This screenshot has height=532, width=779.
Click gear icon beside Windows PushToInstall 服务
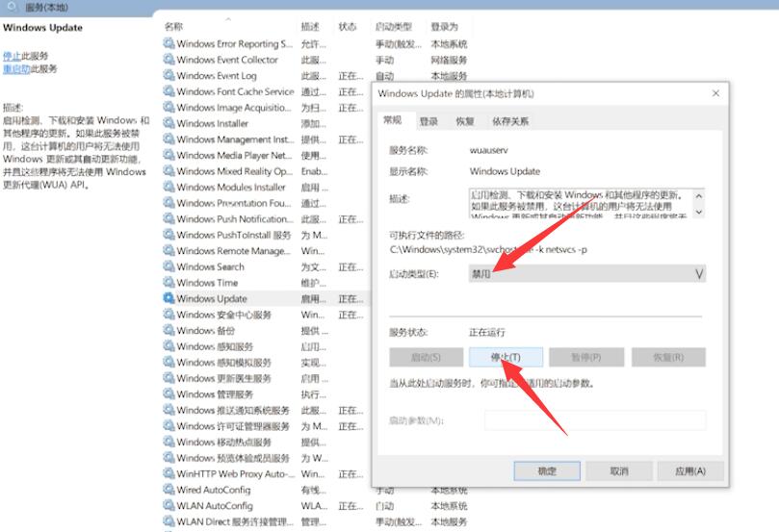click(x=169, y=235)
